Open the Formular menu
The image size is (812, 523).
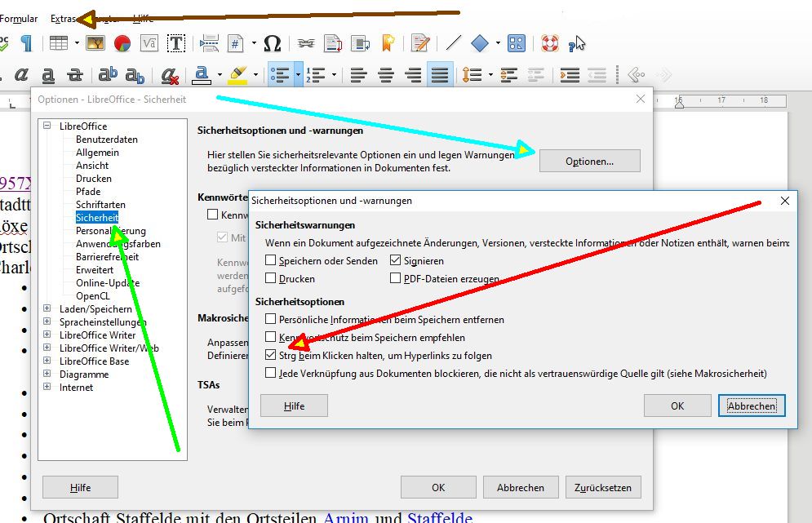pos(19,19)
